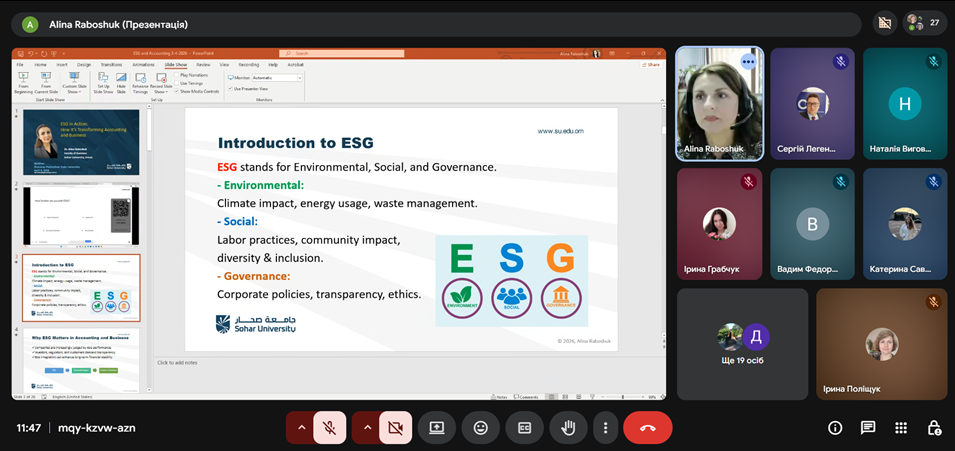Image resolution: width=955 pixels, height=451 pixels.
Task: Leave the call with the red hang-up button
Action: [647, 428]
